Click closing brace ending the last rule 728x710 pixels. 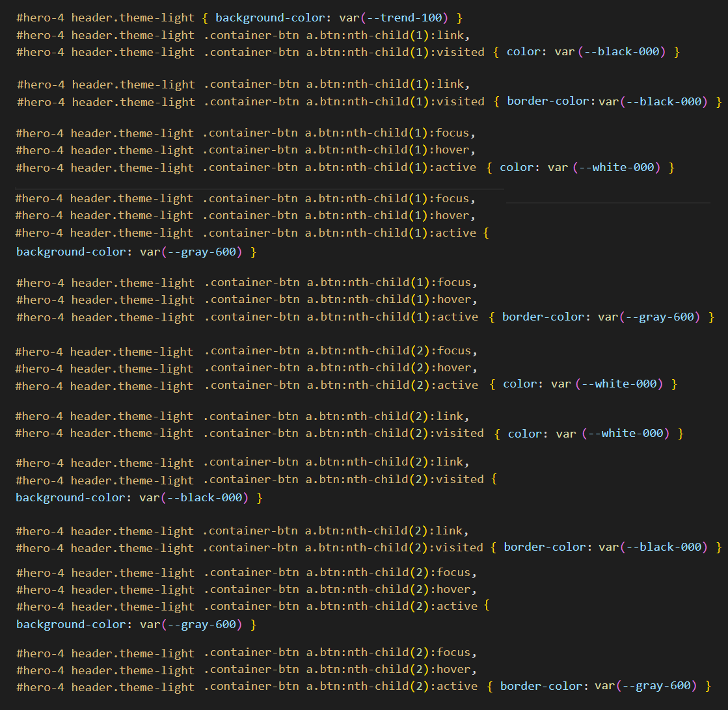click(707, 686)
